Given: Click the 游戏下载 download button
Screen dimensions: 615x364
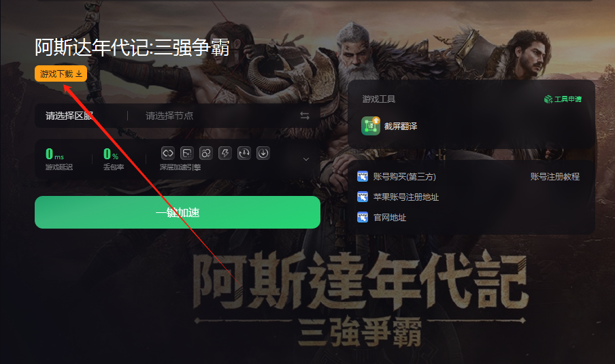Looking at the screenshot, I should click(61, 73).
